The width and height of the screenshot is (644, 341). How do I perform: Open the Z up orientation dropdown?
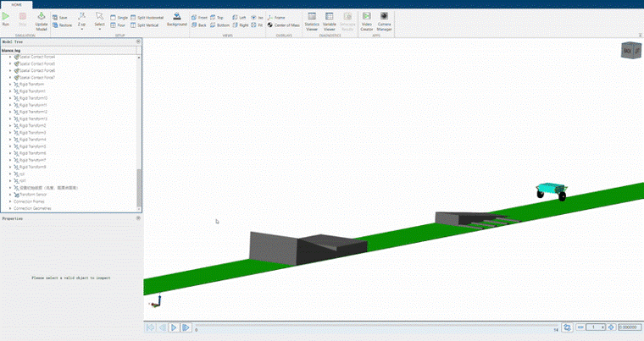(81, 20)
